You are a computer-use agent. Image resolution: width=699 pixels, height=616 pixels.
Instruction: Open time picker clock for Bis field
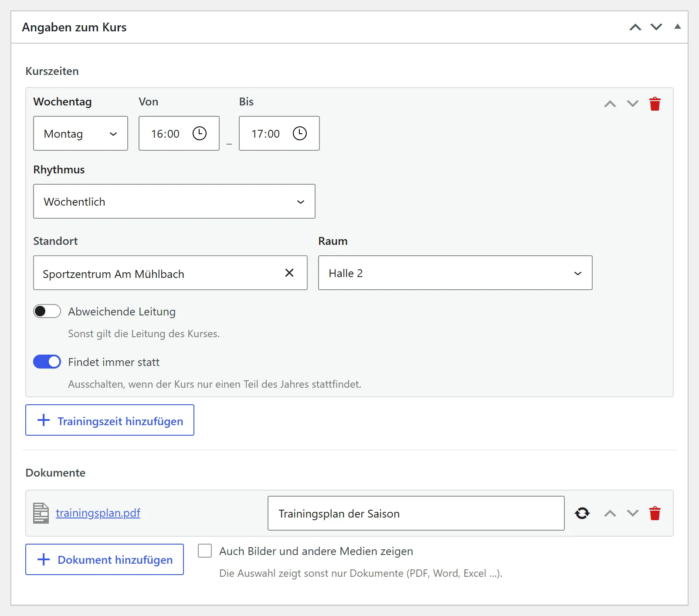300,133
